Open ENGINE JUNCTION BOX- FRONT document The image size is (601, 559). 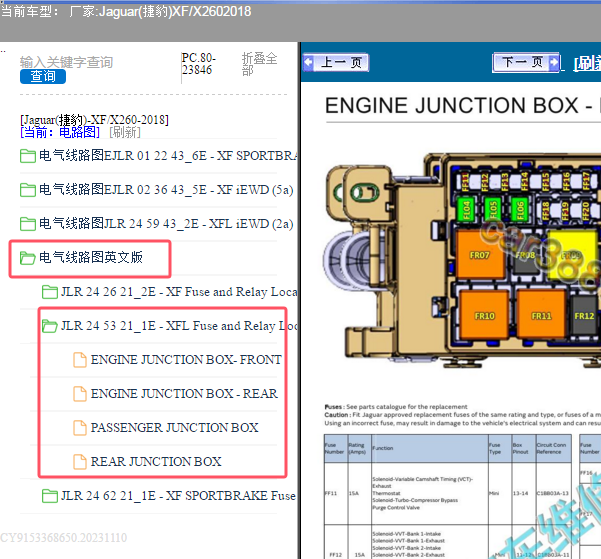point(177,360)
